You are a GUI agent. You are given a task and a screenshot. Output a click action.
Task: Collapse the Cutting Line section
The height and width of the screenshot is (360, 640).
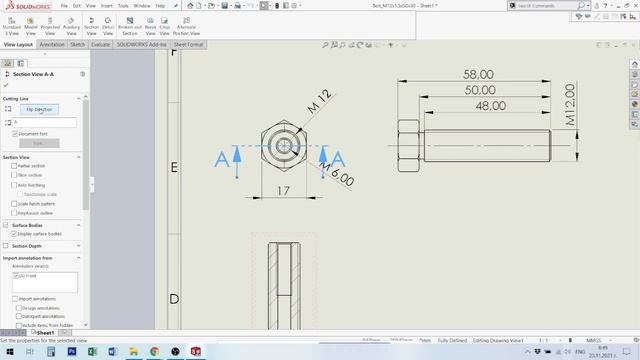[78, 99]
